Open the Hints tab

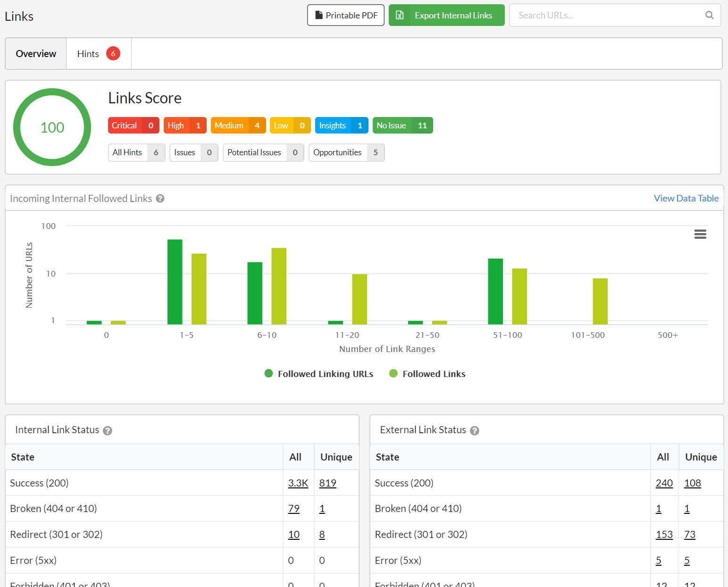[x=88, y=54]
